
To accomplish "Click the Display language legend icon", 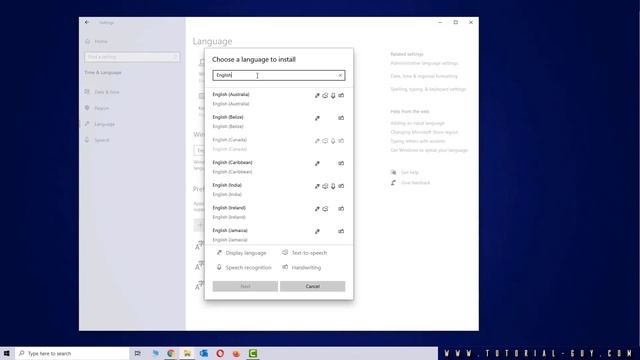I will [219, 253].
